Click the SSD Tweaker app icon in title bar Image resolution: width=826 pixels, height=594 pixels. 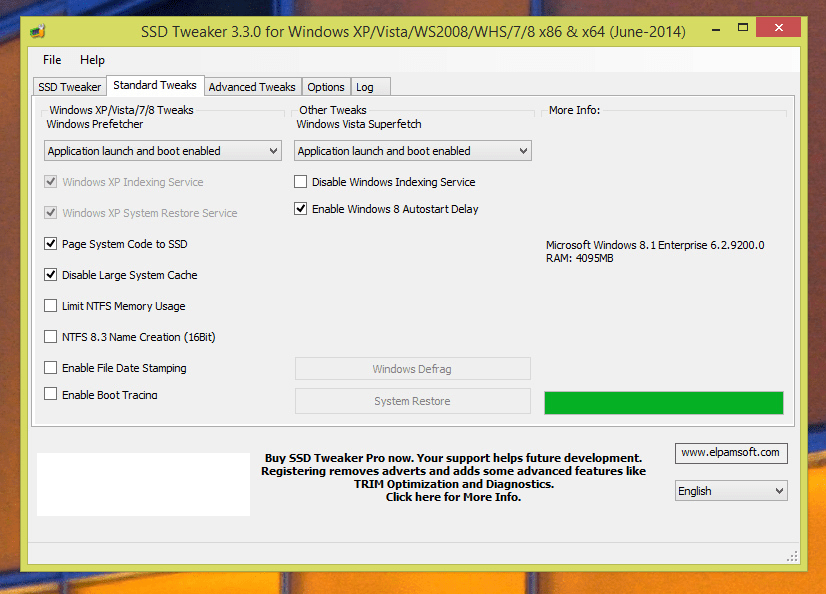pyautogui.click(x=38, y=31)
